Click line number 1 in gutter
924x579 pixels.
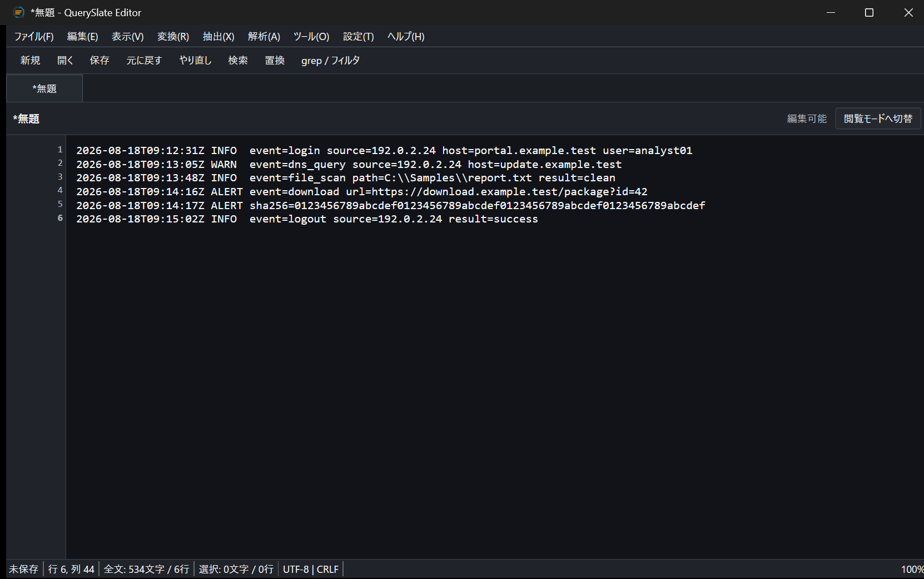coord(60,150)
